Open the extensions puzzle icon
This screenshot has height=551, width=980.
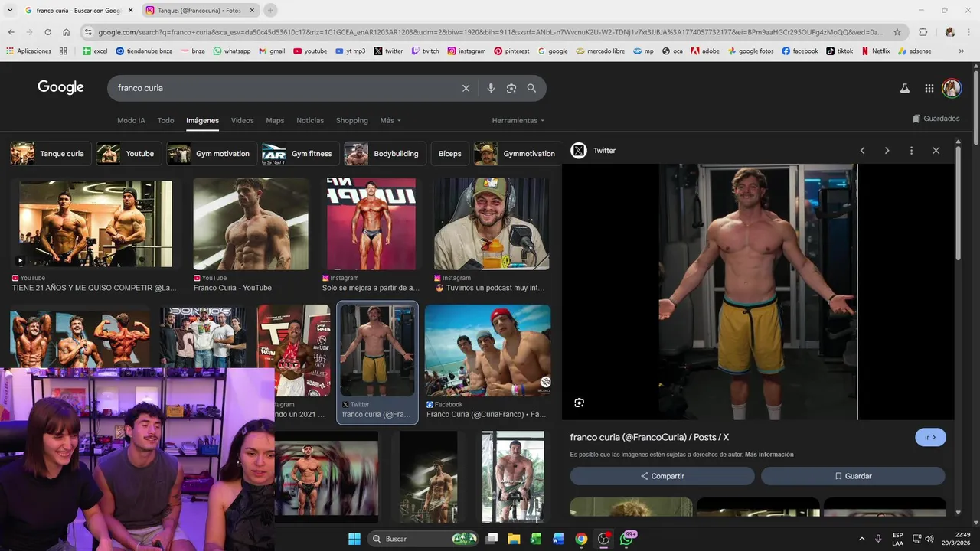click(923, 32)
